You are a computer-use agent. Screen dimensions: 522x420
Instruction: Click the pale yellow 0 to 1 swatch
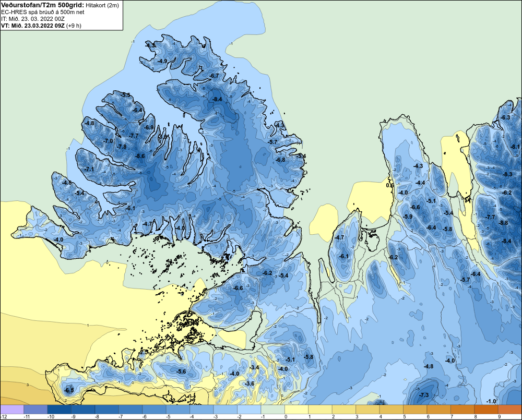[296, 409]
